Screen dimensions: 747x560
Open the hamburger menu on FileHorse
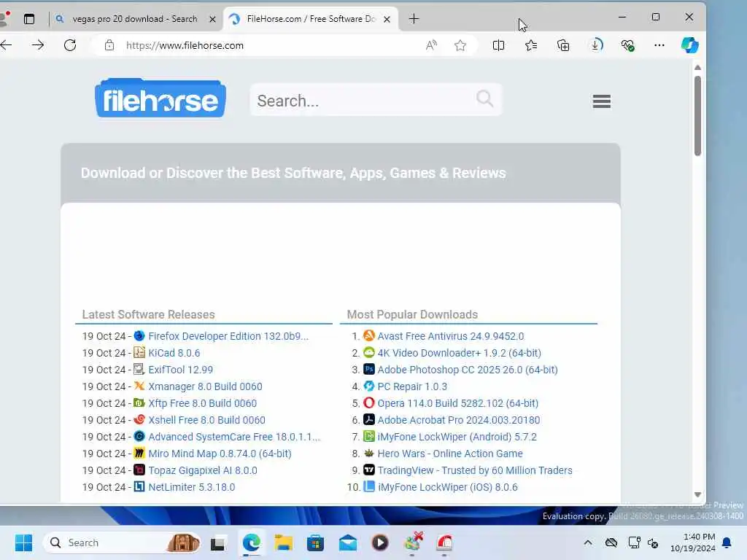[x=601, y=101]
